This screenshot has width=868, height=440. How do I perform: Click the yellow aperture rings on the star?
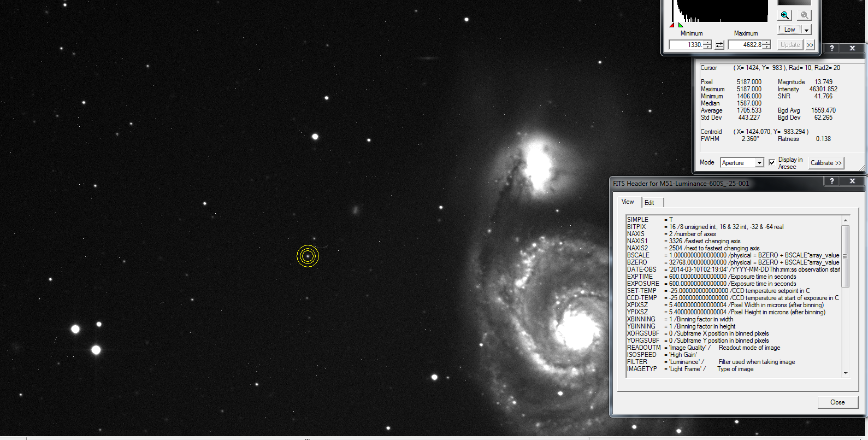308,256
